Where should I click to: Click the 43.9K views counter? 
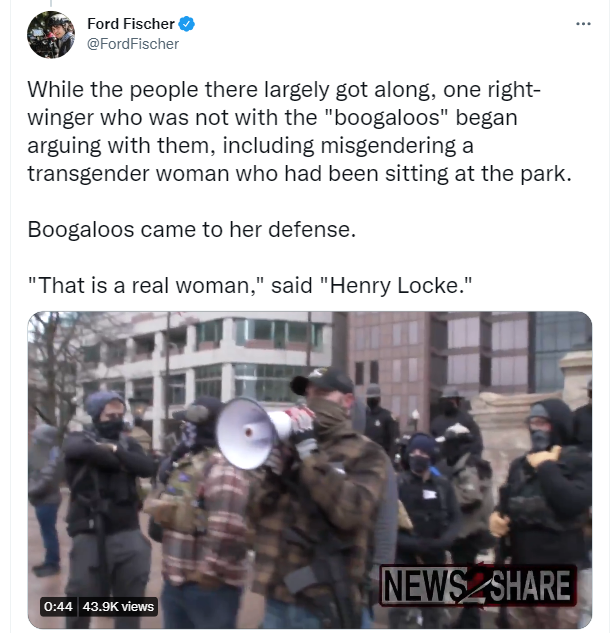118,606
